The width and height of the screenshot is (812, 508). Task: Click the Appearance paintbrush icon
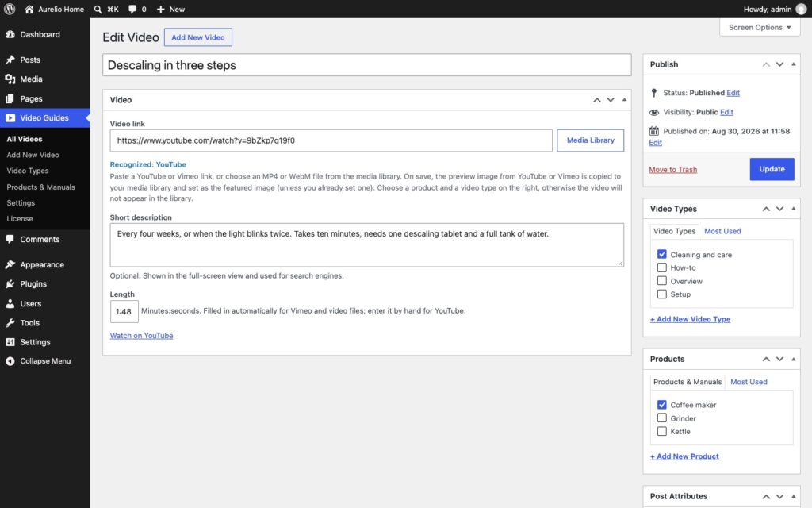(10, 264)
